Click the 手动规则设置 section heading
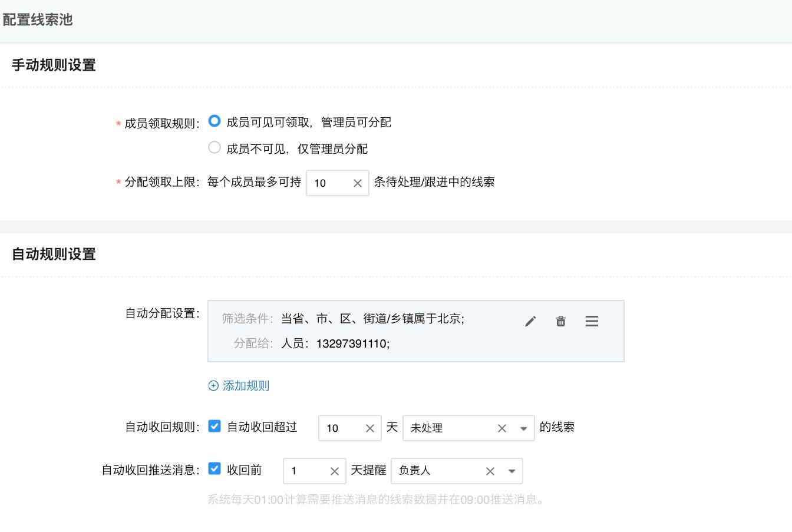 (x=53, y=65)
